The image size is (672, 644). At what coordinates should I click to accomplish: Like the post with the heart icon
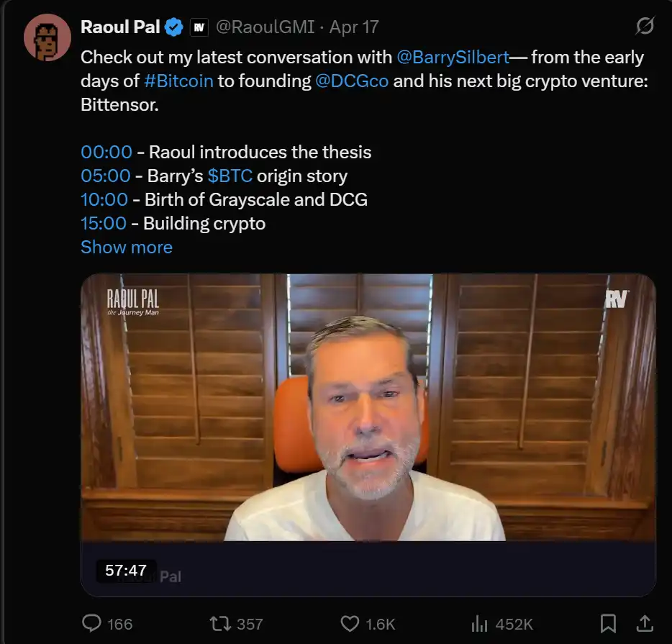click(x=350, y=623)
